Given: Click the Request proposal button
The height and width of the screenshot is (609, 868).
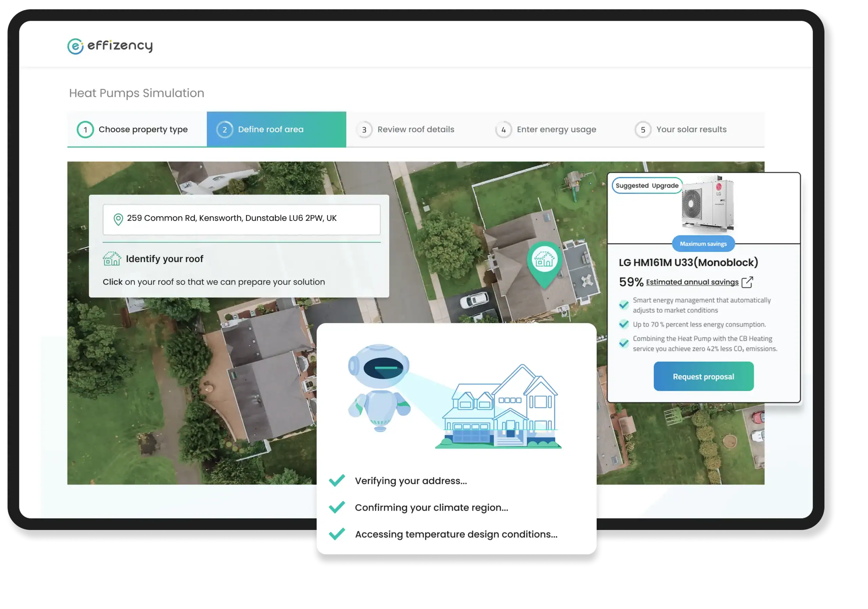Looking at the screenshot, I should (704, 376).
